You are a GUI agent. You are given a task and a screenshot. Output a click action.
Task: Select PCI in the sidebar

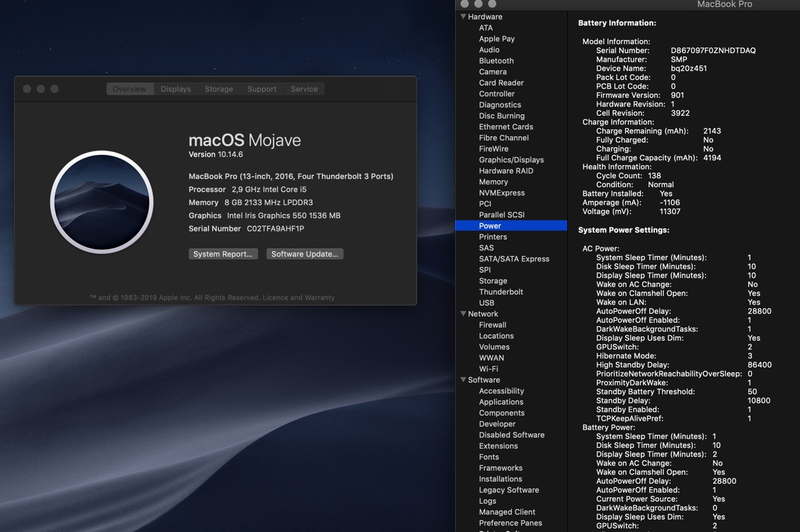(x=485, y=204)
